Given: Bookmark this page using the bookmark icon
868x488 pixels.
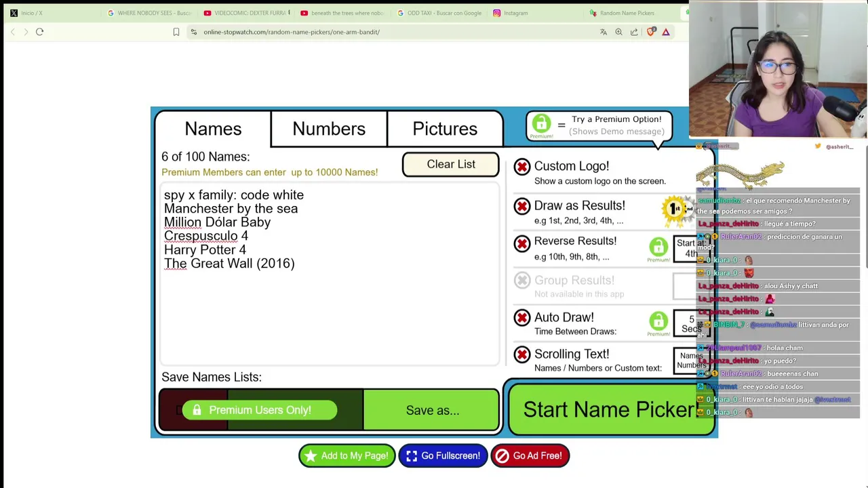Looking at the screenshot, I should (176, 32).
